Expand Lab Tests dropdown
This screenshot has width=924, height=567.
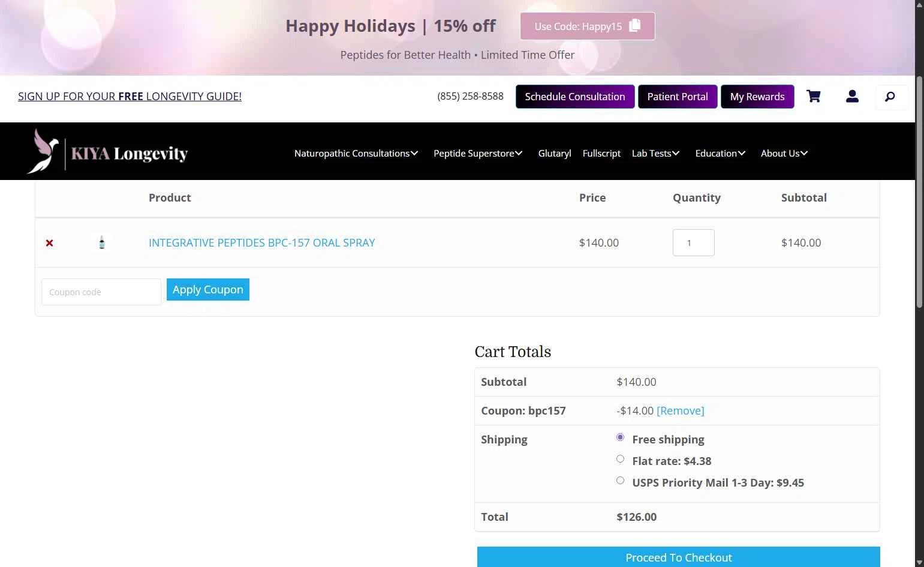tap(655, 153)
